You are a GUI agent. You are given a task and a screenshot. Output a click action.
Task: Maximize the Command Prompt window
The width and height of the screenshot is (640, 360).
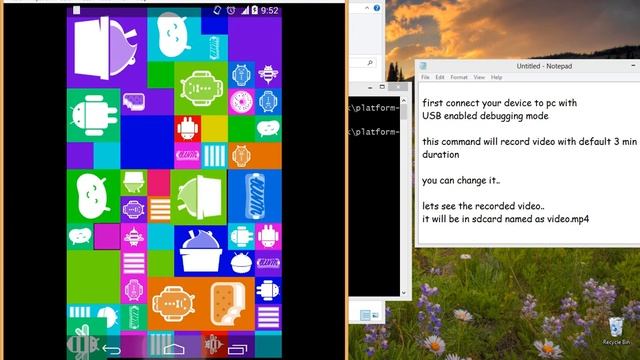pos(382,87)
